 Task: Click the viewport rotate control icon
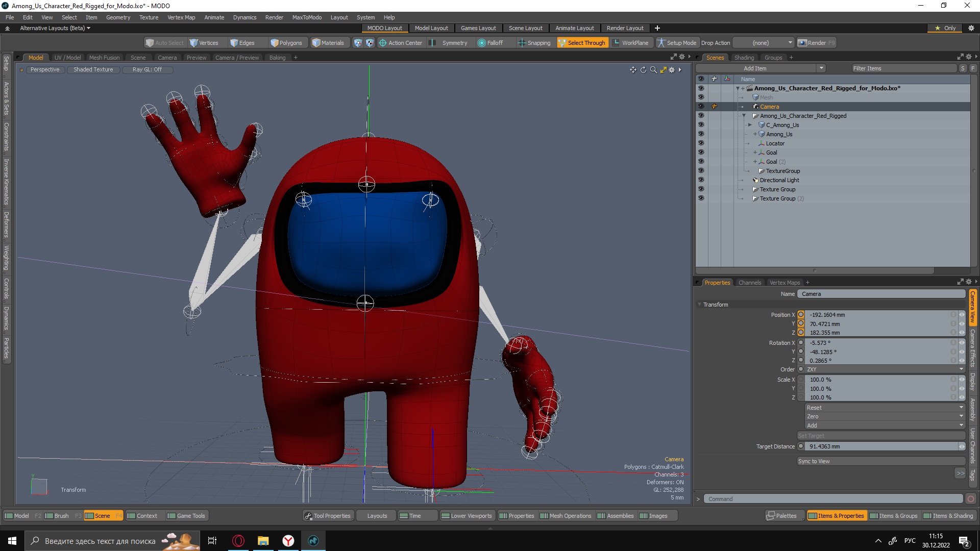coord(643,70)
